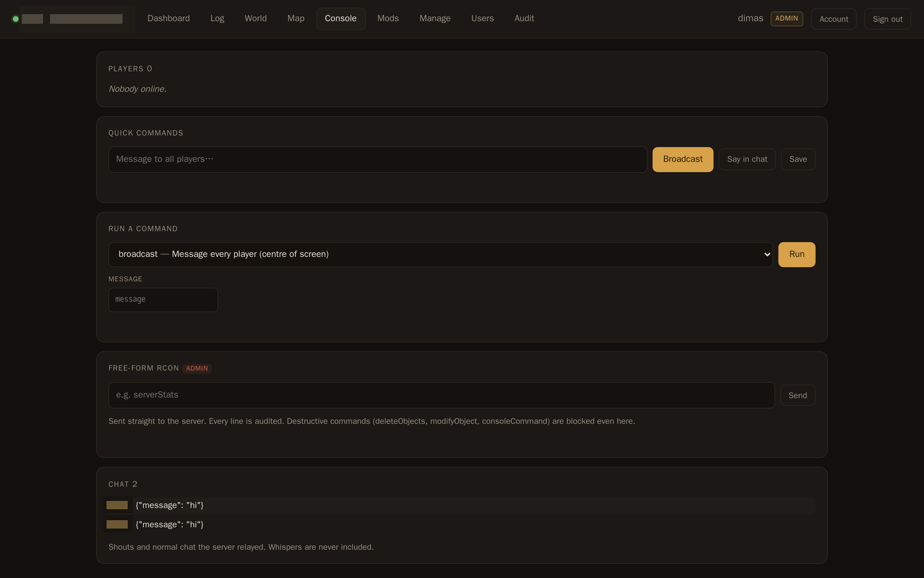Send the free-form RCON command
Image resolution: width=924 pixels, height=578 pixels.
pos(798,396)
